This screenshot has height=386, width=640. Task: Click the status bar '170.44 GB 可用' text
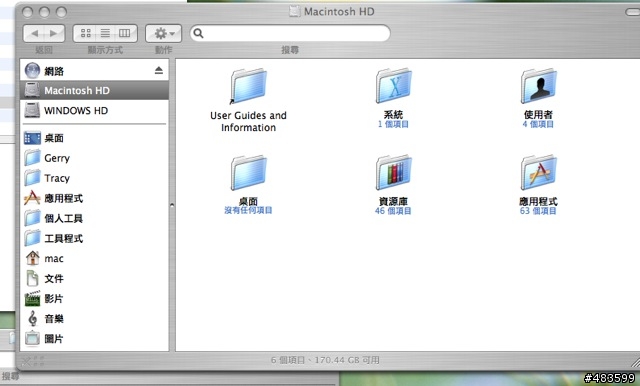tap(347, 360)
